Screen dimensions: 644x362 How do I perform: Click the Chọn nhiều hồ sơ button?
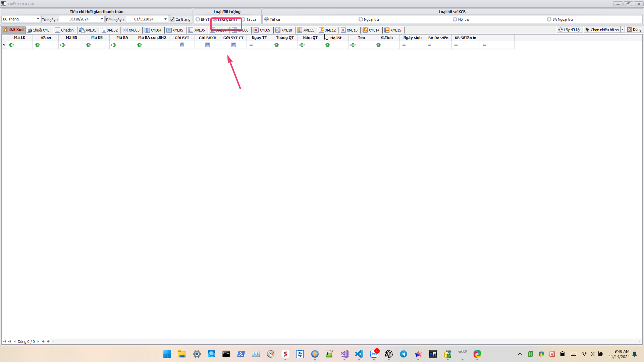602,29
